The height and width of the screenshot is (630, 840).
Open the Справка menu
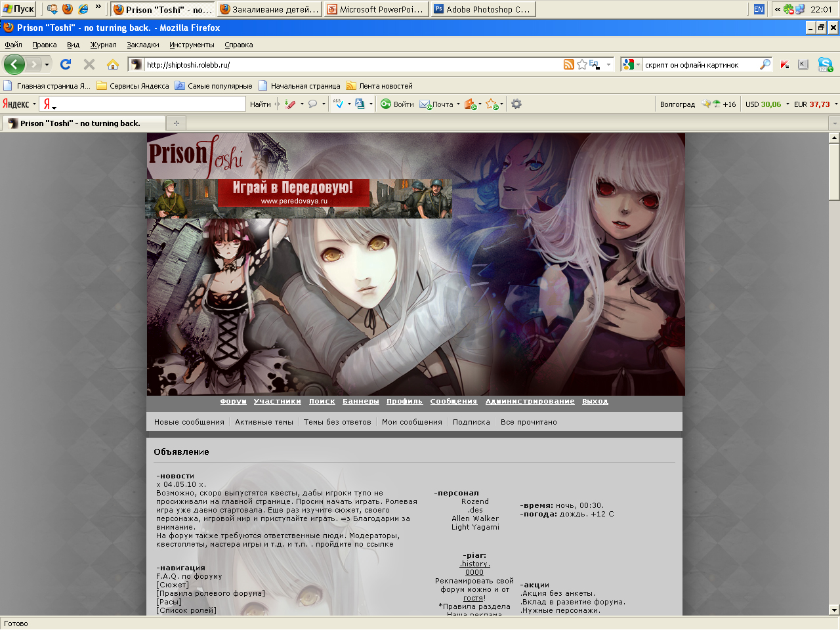coord(239,45)
